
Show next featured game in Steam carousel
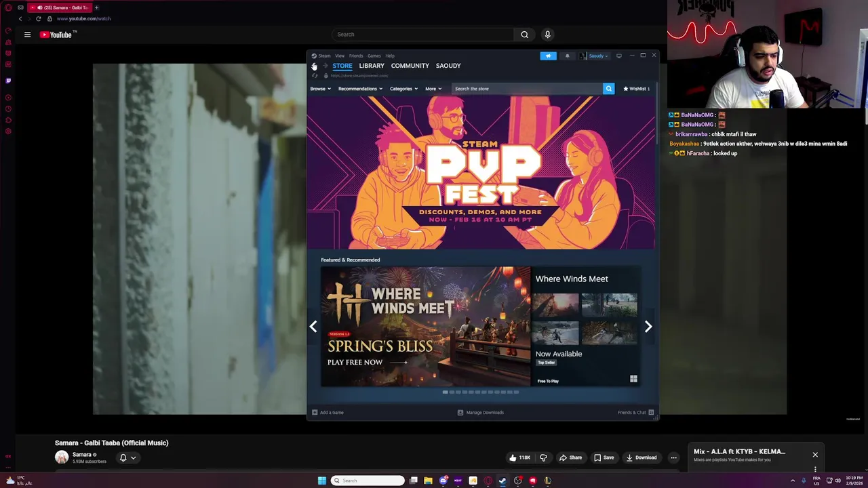click(648, 327)
